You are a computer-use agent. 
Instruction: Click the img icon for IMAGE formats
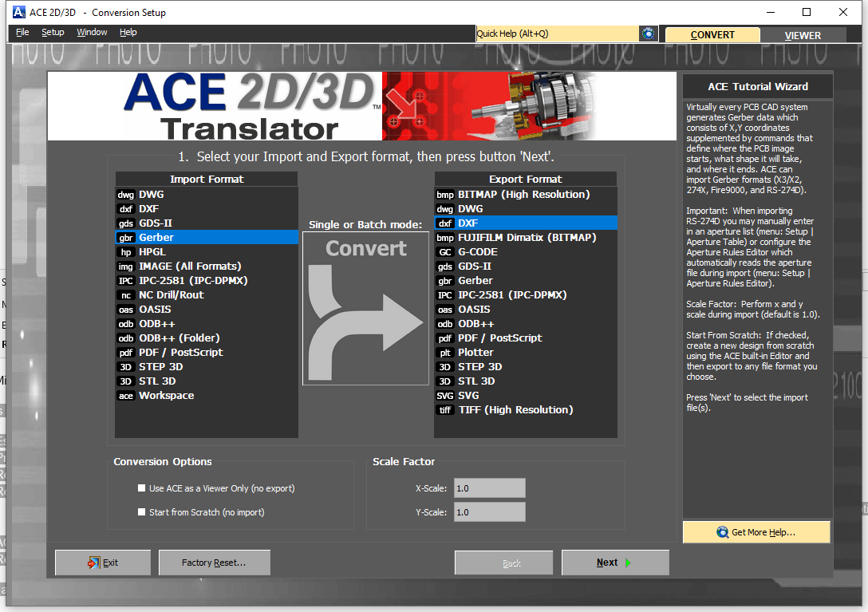(126, 267)
